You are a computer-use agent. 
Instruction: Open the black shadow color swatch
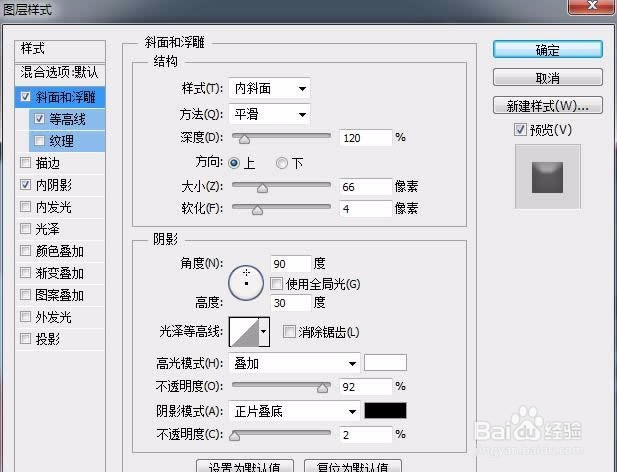click(385, 411)
